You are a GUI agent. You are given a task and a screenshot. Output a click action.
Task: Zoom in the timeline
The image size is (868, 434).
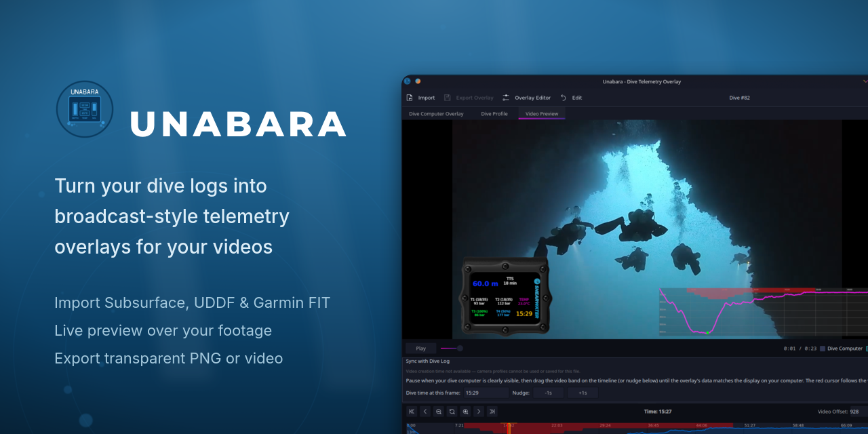(x=465, y=411)
